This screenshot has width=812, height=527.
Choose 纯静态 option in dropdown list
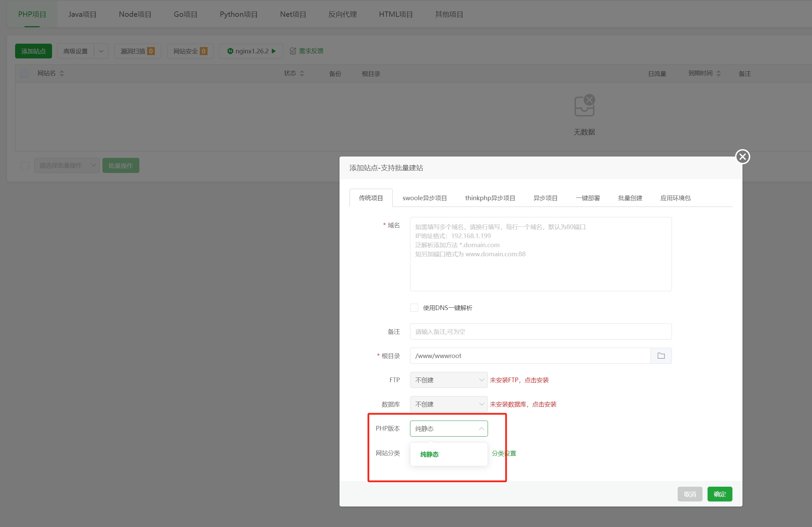click(x=449, y=454)
